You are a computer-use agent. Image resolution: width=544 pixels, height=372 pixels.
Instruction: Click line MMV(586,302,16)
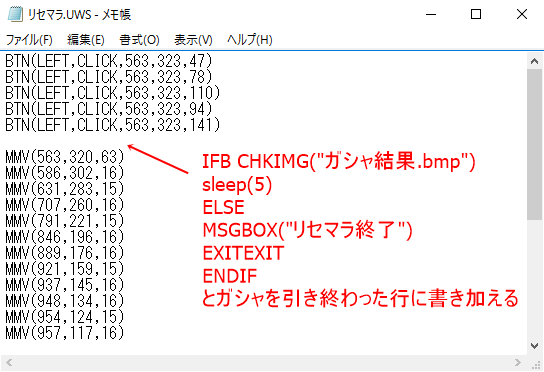point(65,173)
